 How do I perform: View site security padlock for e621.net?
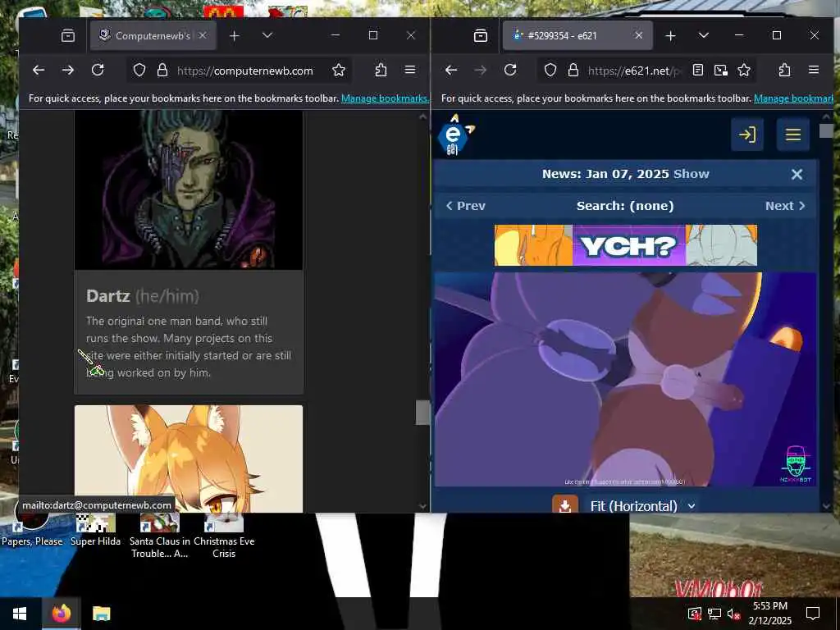coord(573,71)
